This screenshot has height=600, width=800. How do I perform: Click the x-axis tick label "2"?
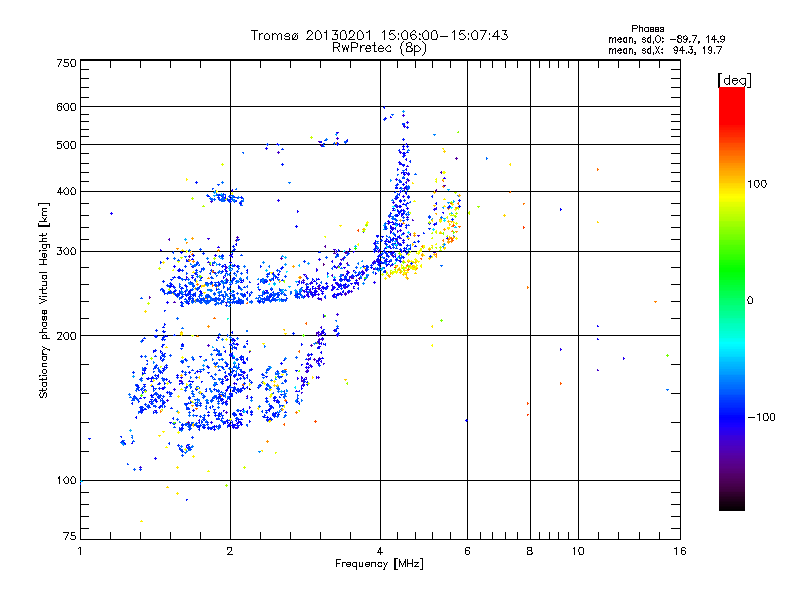[x=230, y=551]
